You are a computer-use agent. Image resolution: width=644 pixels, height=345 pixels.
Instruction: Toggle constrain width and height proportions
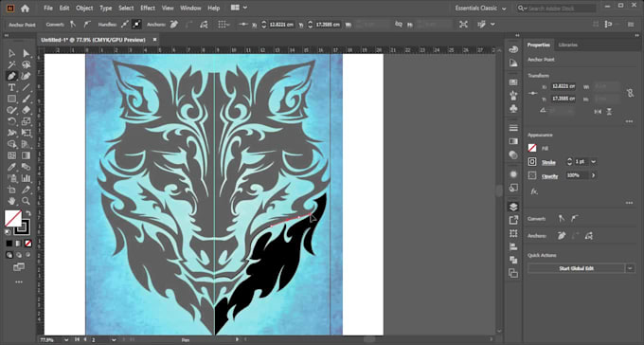pyautogui.click(x=631, y=93)
